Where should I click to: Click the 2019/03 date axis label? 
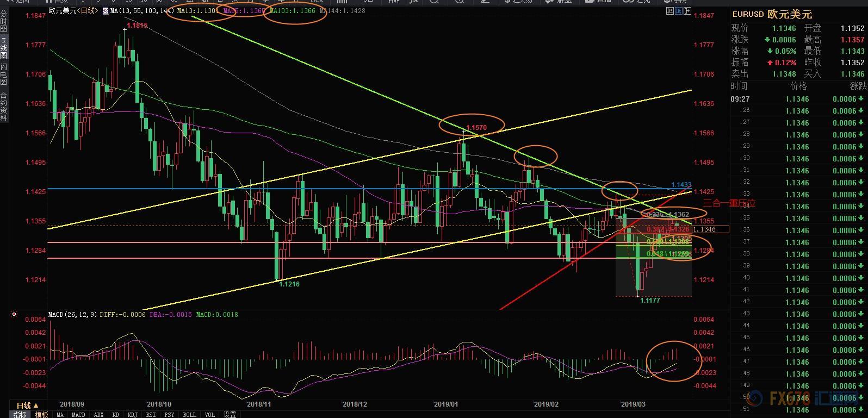pos(633,404)
